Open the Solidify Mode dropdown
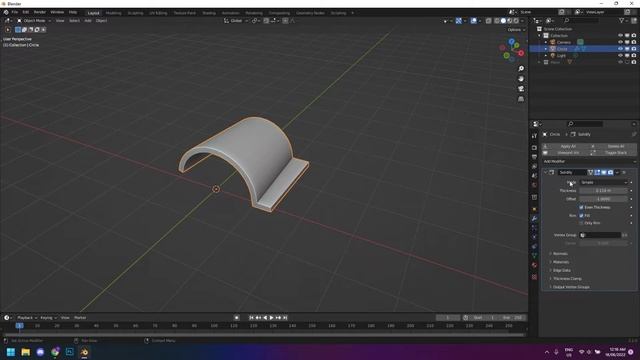 coord(604,182)
